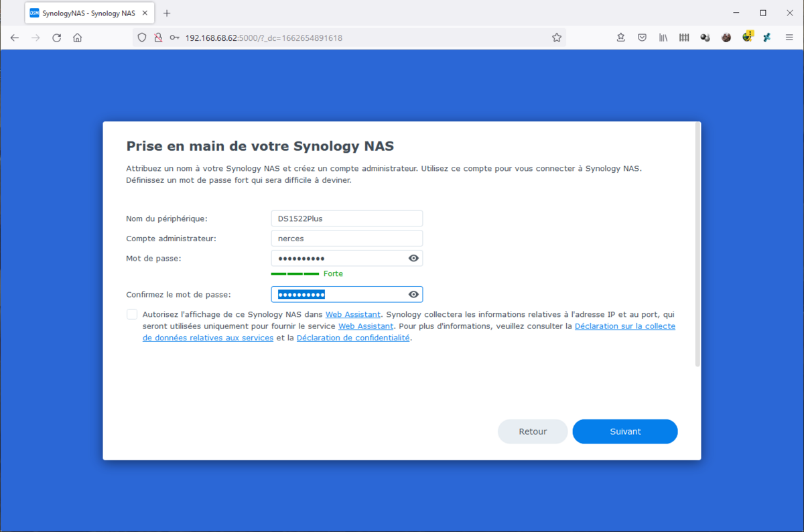Click the DSM favicon on the tab
The image size is (804, 532).
35,13
